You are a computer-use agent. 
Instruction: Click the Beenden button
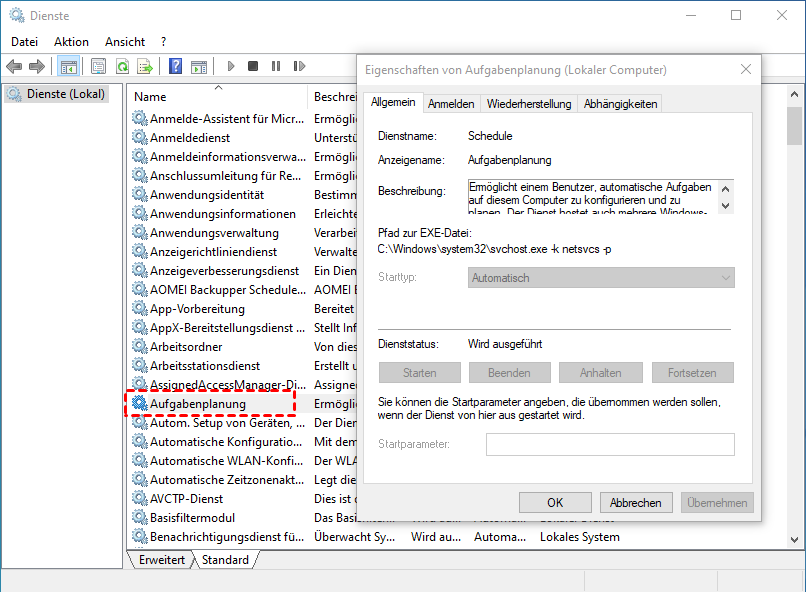pyautogui.click(x=509, y=373)
